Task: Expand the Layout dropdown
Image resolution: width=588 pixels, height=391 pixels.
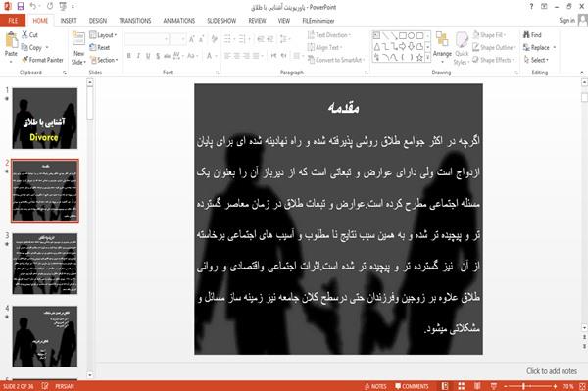Action: [x=103, y=35]
